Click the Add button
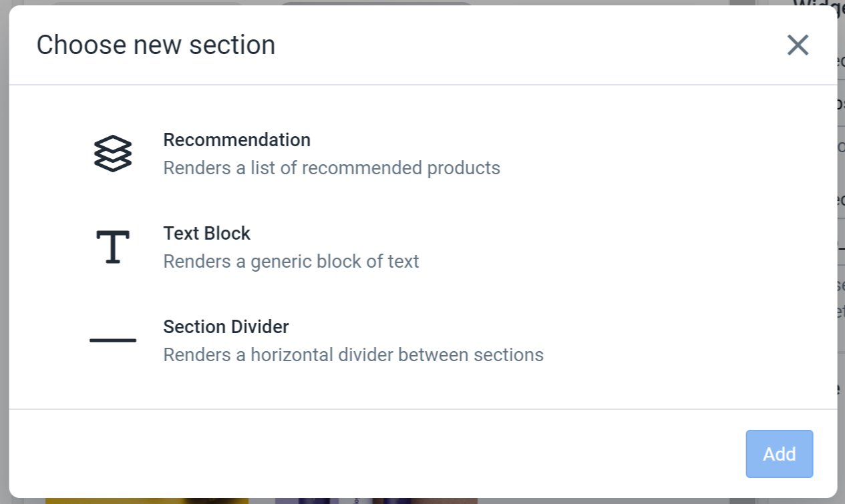This screenshot has width=845, height=504. [780, 454]
